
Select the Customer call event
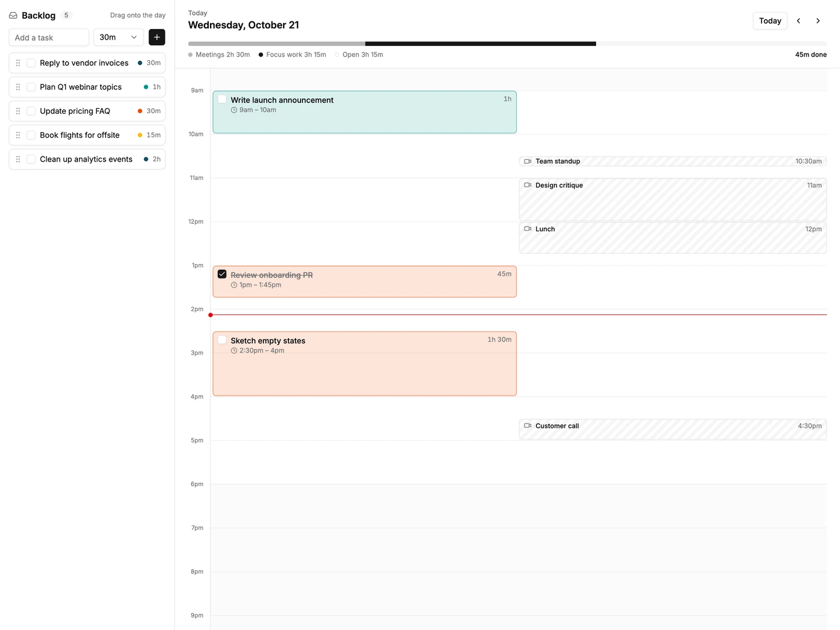pos(673,429)
